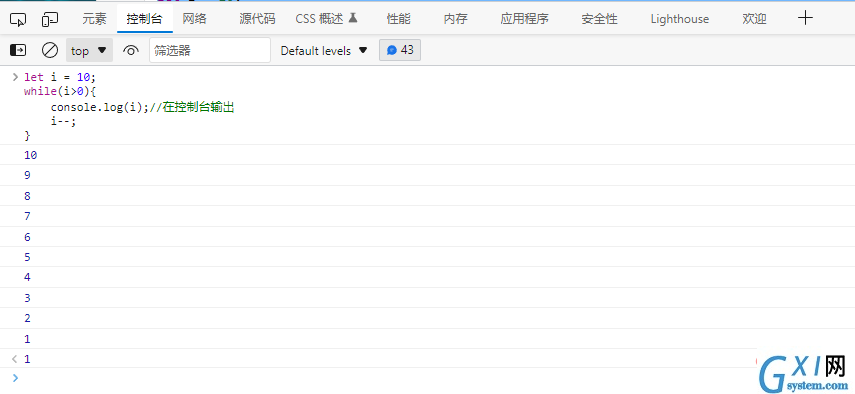Open live expression eye icon
This screenshot has width=855, height=394.
130,51
